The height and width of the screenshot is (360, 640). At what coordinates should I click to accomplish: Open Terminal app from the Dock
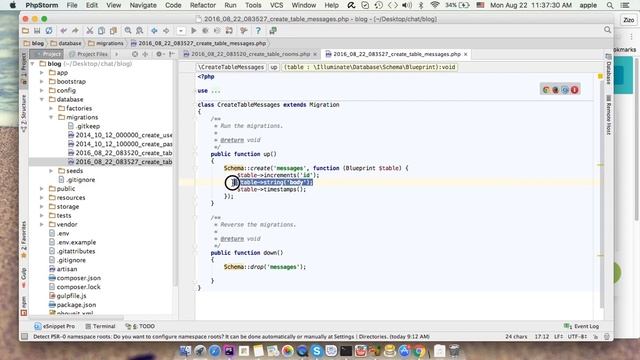tap(346, 351)
